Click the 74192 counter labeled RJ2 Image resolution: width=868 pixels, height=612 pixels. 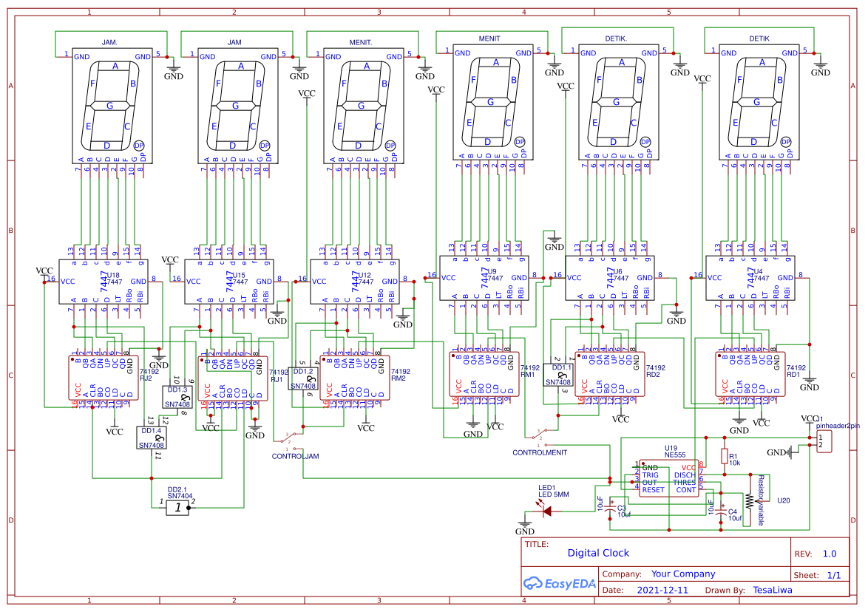click(x=104, y=377)
